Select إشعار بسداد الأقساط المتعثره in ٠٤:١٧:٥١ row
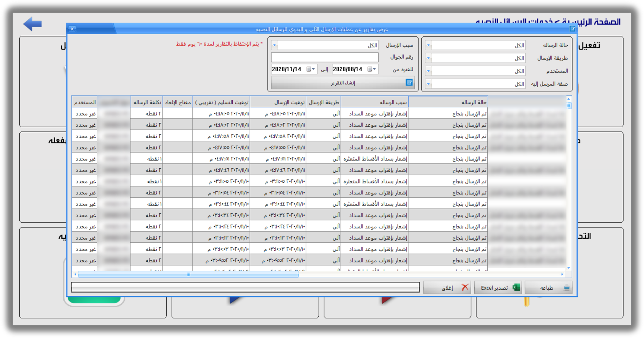Image resolution: width=644 pixels, height=338 pixels. (x=374, y=159)
